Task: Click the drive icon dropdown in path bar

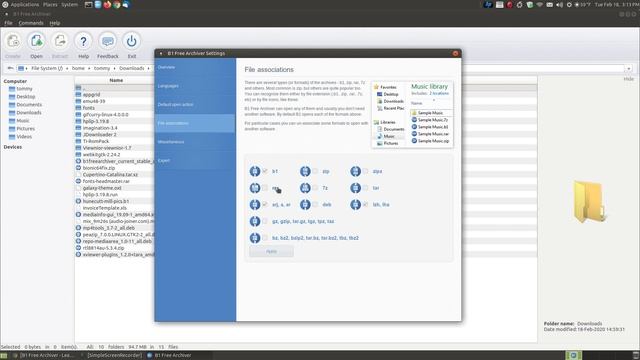Action: pyautogui.click(x=22, y=68)
